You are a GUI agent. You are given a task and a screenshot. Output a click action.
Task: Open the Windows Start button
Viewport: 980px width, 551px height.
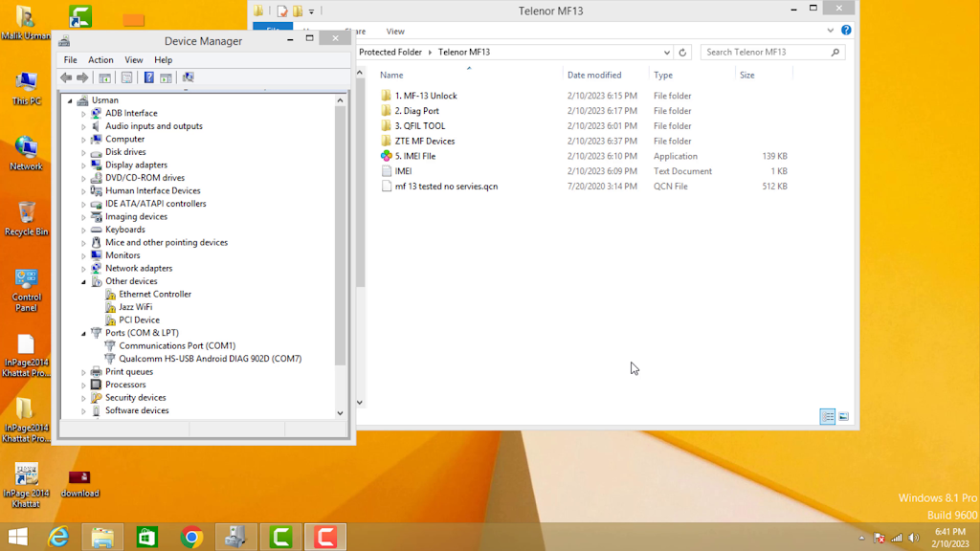pyautogui.click(x=17, y=538)
